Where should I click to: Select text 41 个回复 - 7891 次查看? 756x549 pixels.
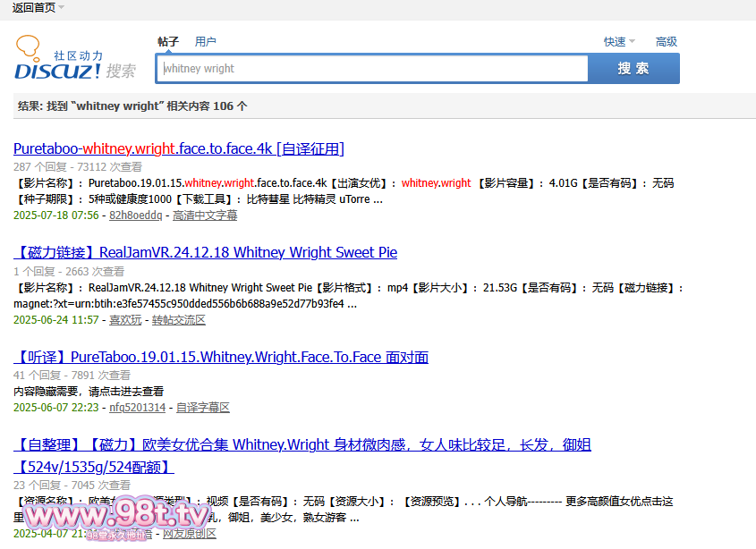point(72,376)
